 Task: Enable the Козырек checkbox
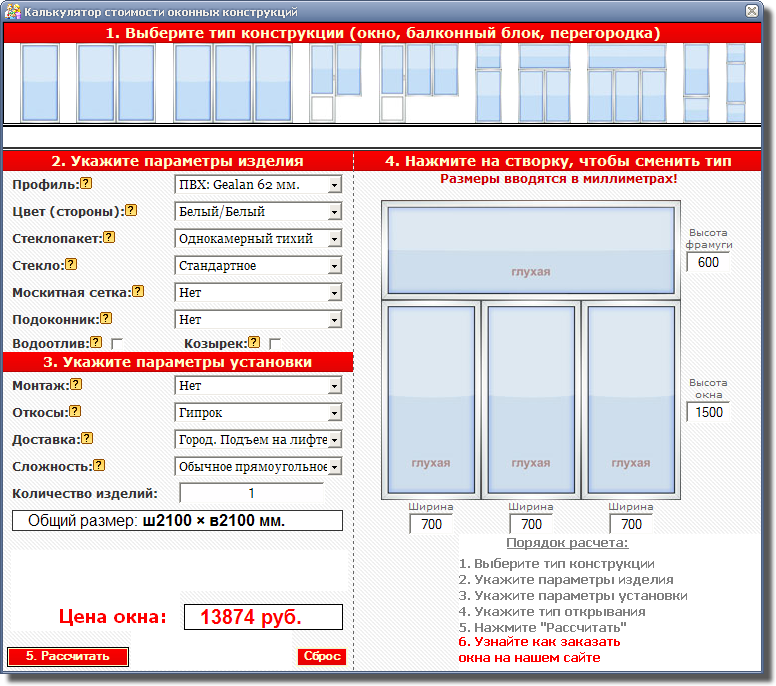[x=275, y=344]
